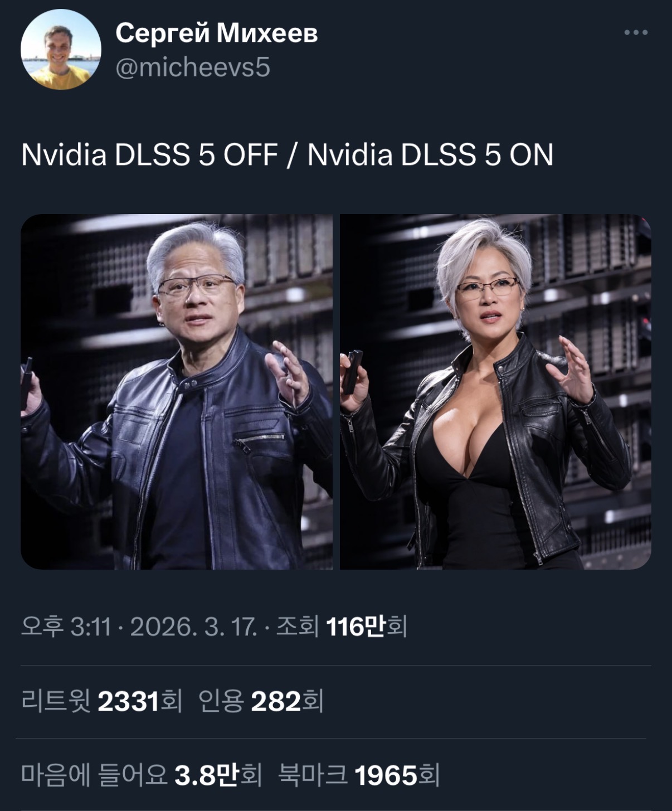Open the 리트윗 retweets label
The image size is (672, 811).
56,701
